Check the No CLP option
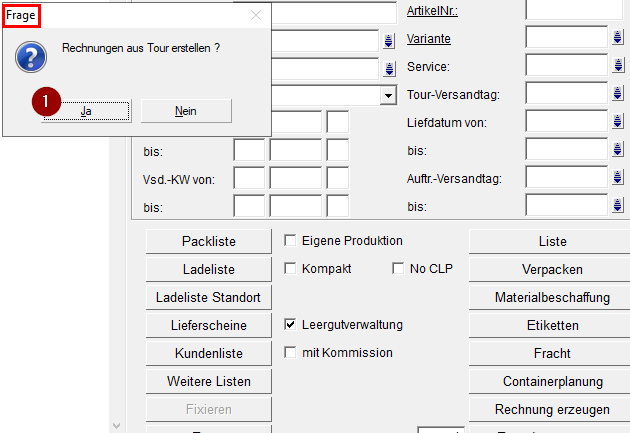The image size is (630, 433). (x=398, y=269)
